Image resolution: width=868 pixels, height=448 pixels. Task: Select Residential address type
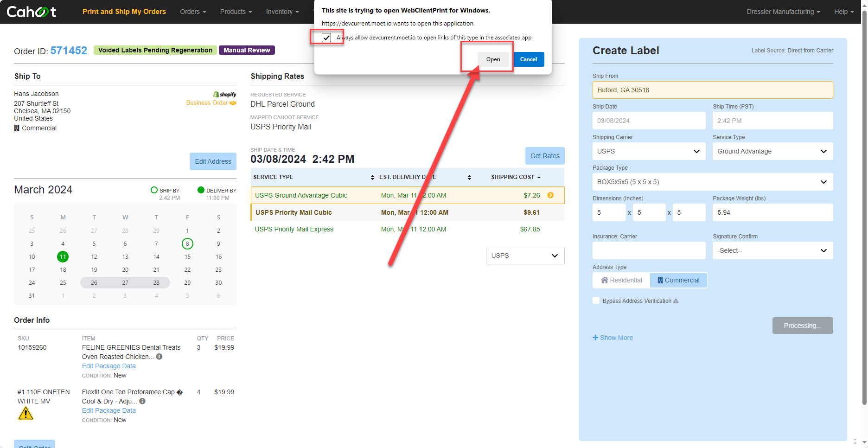pyautogui.click(x=621, y=280)
